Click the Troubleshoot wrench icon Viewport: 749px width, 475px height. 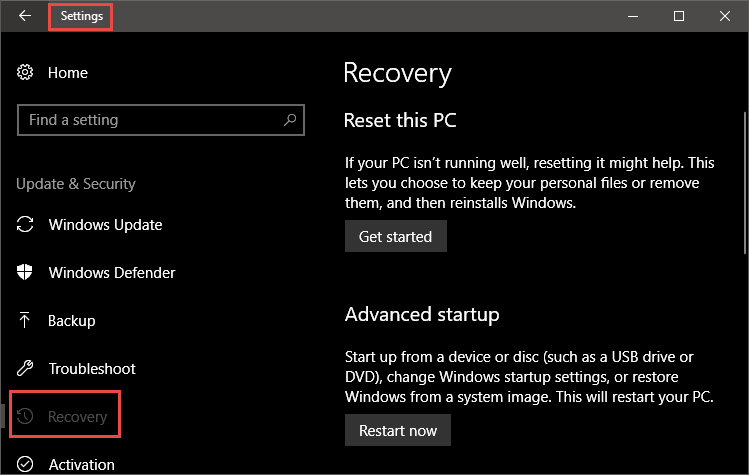tap(25, 368)
